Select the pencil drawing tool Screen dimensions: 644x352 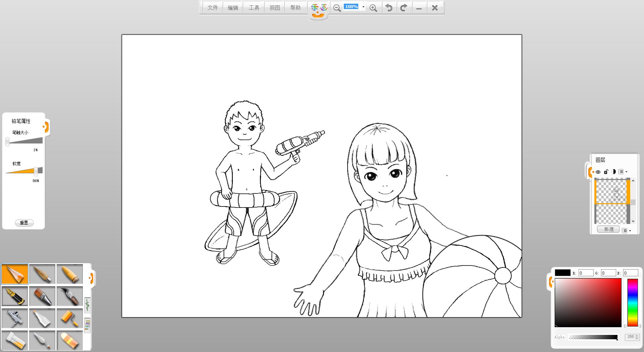coord(15,274)
